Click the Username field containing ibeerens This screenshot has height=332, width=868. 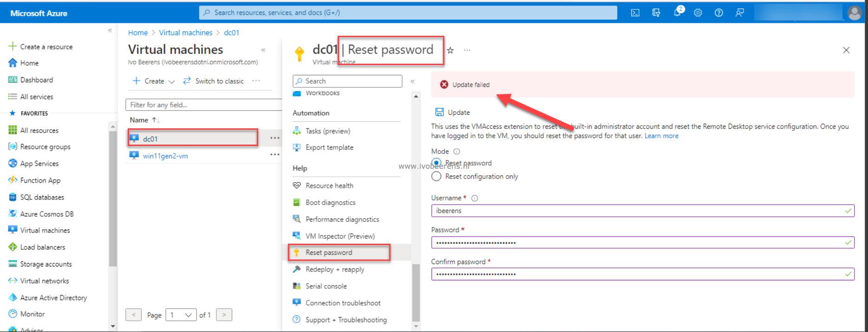pos(643,211)
